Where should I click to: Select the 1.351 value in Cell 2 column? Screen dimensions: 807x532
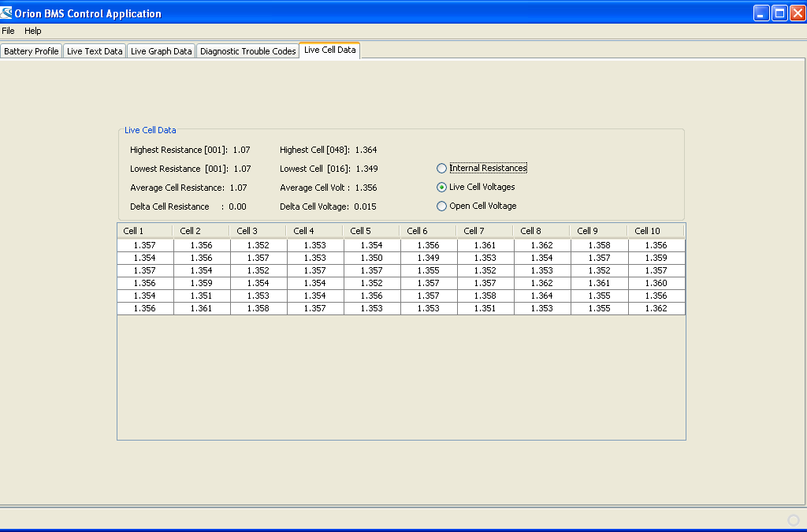[x=202, y=296]
